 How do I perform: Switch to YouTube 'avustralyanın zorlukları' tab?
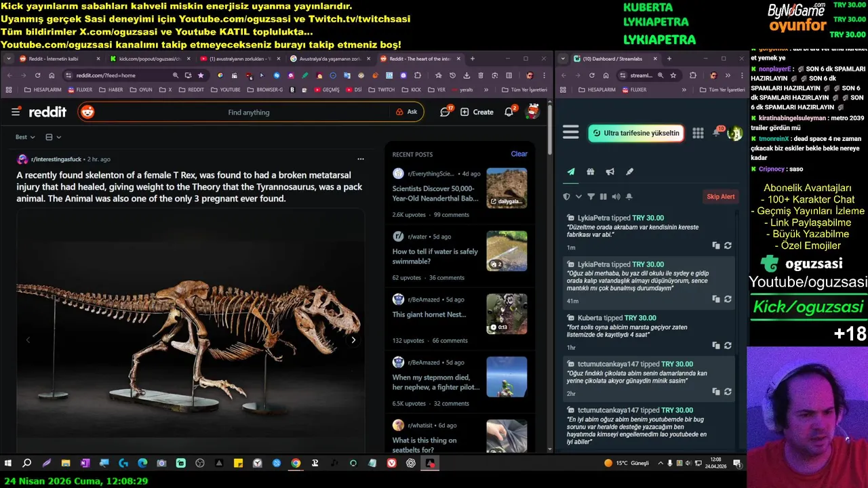coord(241,59)
